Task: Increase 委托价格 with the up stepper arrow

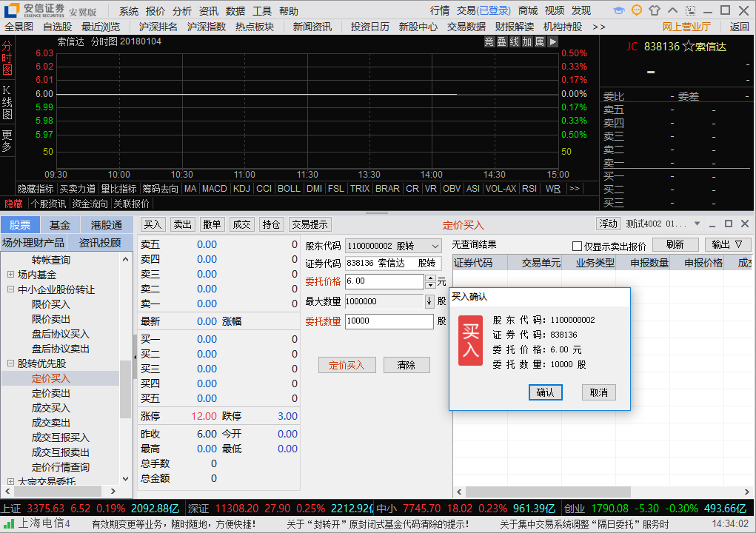Action: pos(430,278)
